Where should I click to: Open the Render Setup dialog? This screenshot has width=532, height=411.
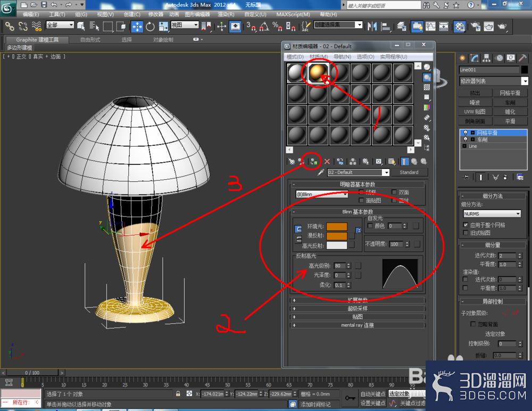pyautogui.click(x=475, y=27)
